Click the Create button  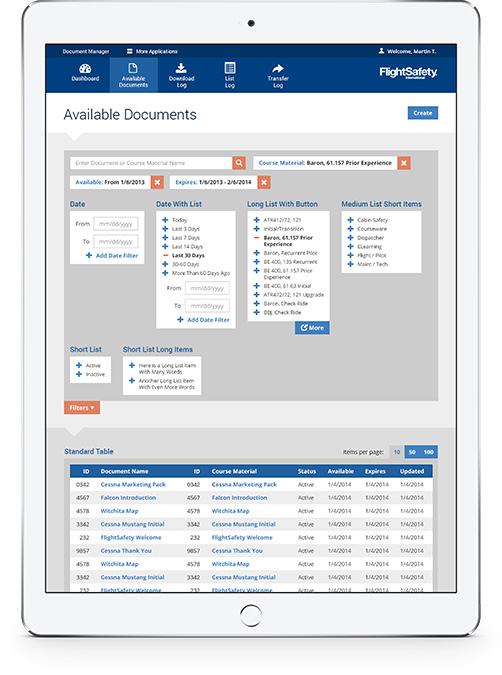(x=422, y=113)
